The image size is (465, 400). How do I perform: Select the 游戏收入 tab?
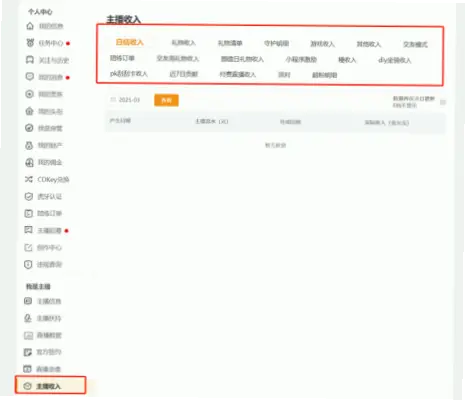(x=322, y=44)
